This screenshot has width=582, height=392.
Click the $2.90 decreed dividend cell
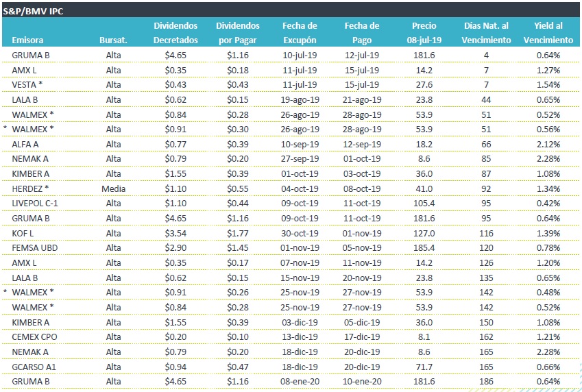tap(175, 248)
